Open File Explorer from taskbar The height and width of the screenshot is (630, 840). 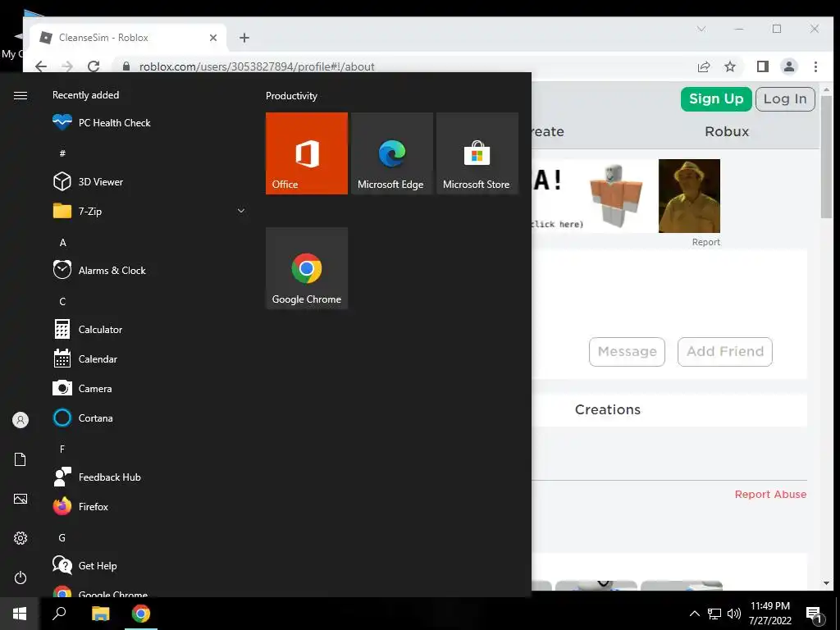pyautogui.click(x=100, y=614)
